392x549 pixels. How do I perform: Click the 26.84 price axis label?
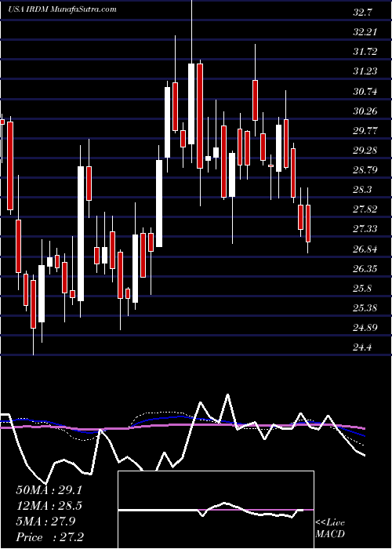(x=365, y=249)
